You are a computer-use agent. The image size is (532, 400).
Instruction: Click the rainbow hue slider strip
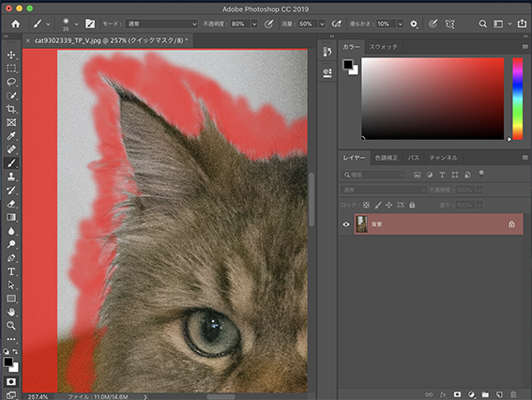pyautogui.click(x=517, y=99)
